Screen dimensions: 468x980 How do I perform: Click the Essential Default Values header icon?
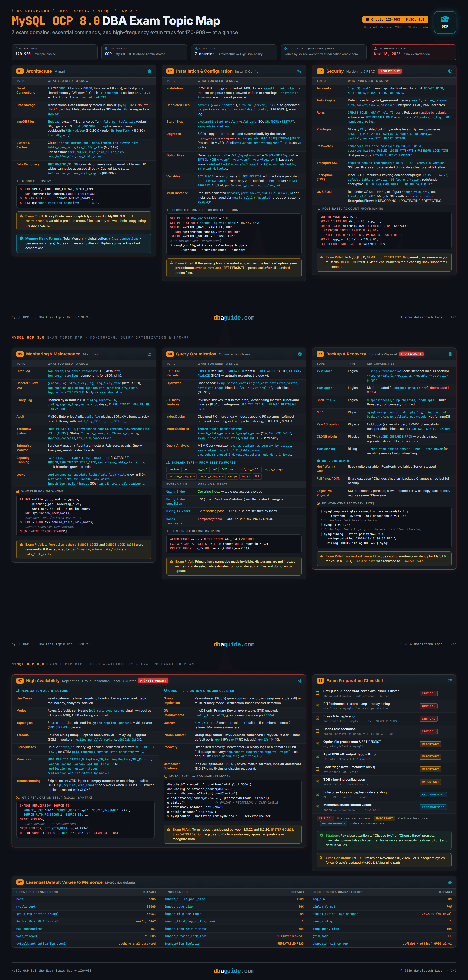pos(450,882)
